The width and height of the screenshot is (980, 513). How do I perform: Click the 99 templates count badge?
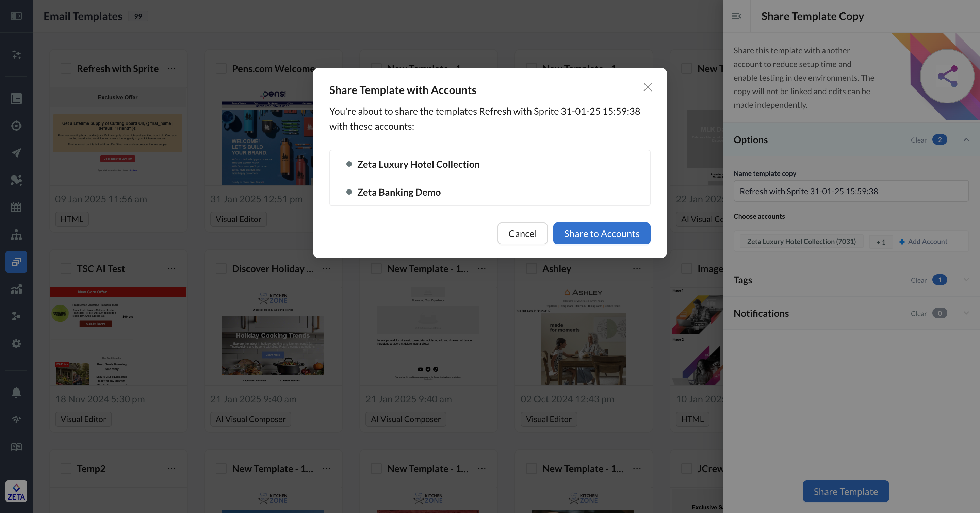pyautogui.click(x=138, y=16)
